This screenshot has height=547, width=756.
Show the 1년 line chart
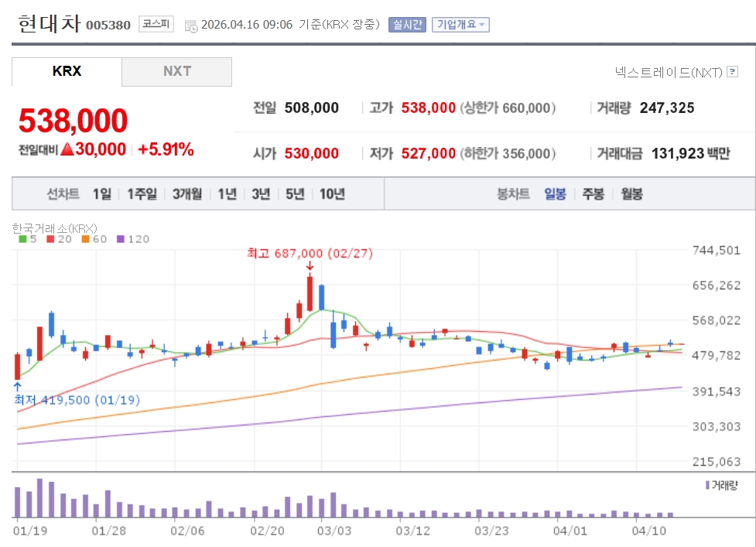click(x=227, y=193)
